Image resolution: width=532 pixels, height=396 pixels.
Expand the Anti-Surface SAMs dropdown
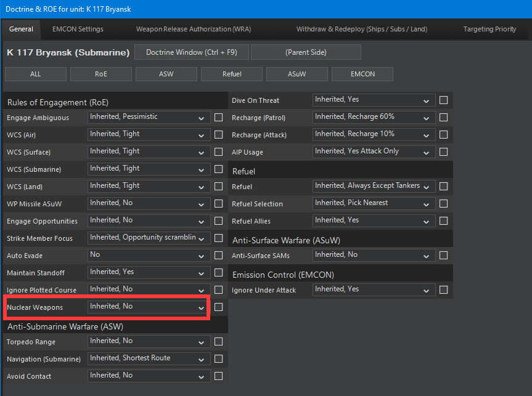point(373,255)
